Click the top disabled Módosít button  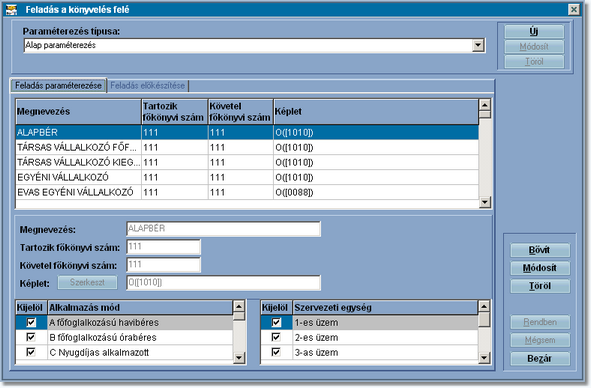click(x=534, y=47)
